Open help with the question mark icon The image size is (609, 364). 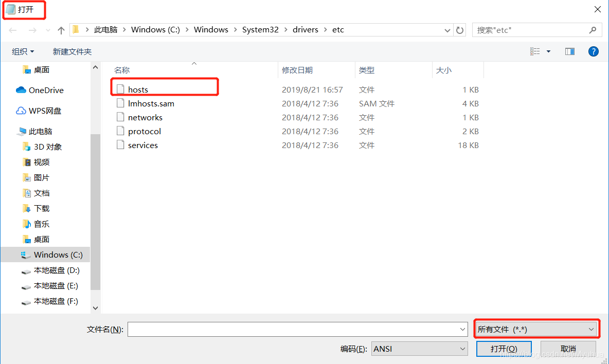coord(593,51)
